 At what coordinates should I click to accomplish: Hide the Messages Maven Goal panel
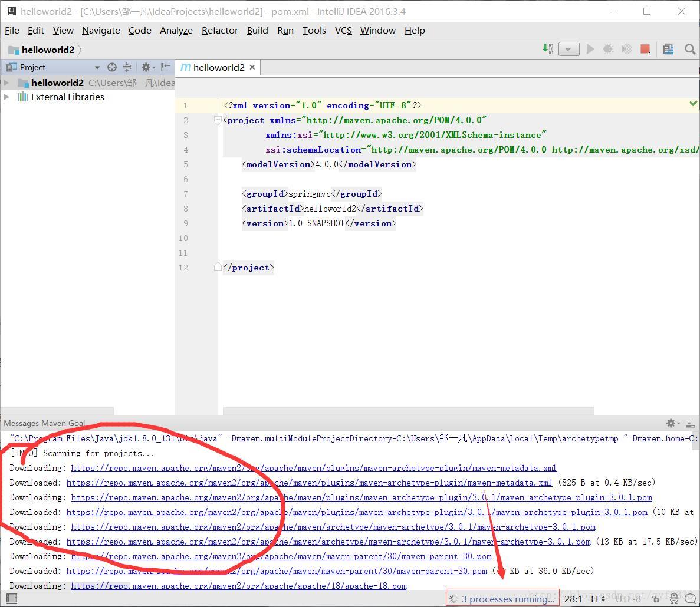point(690,423)
